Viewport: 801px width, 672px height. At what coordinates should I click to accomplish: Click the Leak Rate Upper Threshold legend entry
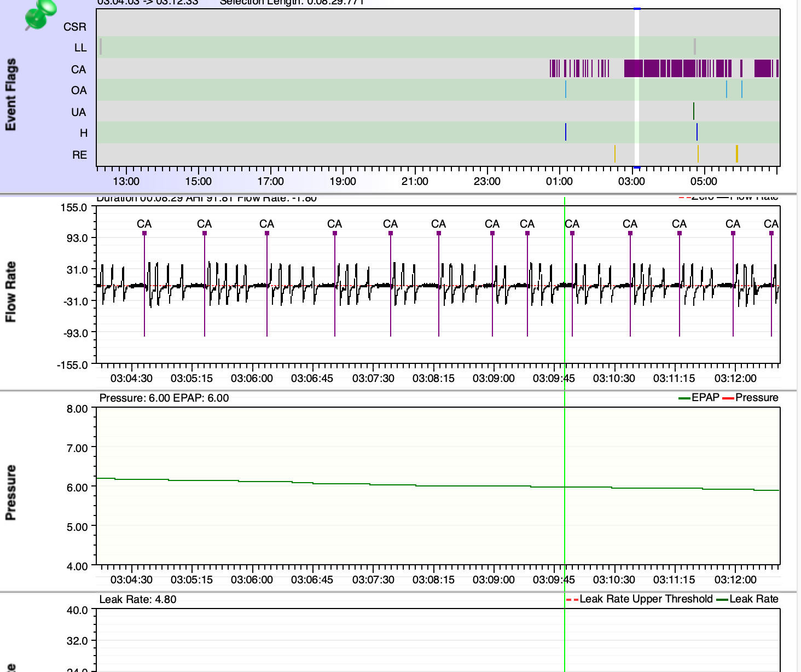click(640, 599)
